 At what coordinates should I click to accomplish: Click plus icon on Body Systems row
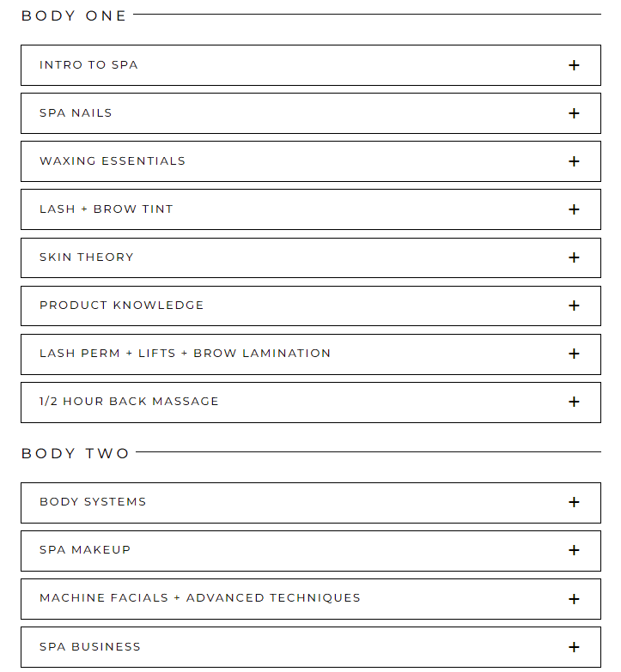point(574,502)
